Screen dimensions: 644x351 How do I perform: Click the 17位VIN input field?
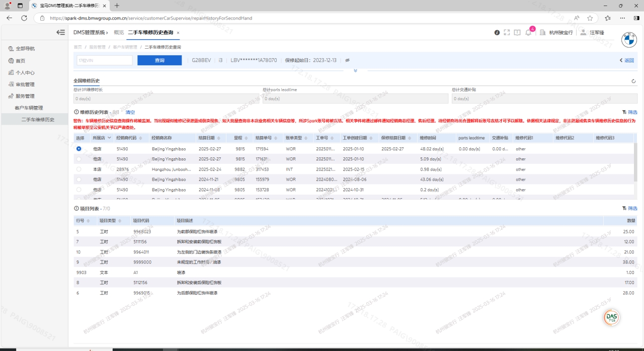coord(104,60)
